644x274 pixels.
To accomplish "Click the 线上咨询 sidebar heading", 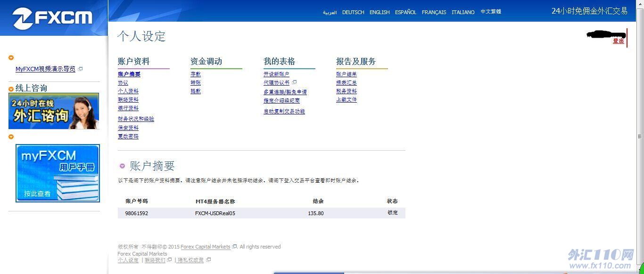I will coord(31,89).
